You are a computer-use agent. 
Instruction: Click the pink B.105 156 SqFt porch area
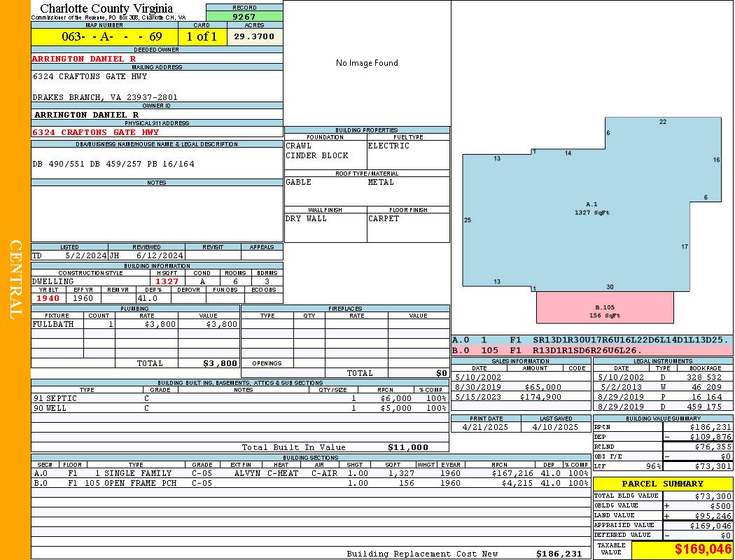[x=605, y=307]
